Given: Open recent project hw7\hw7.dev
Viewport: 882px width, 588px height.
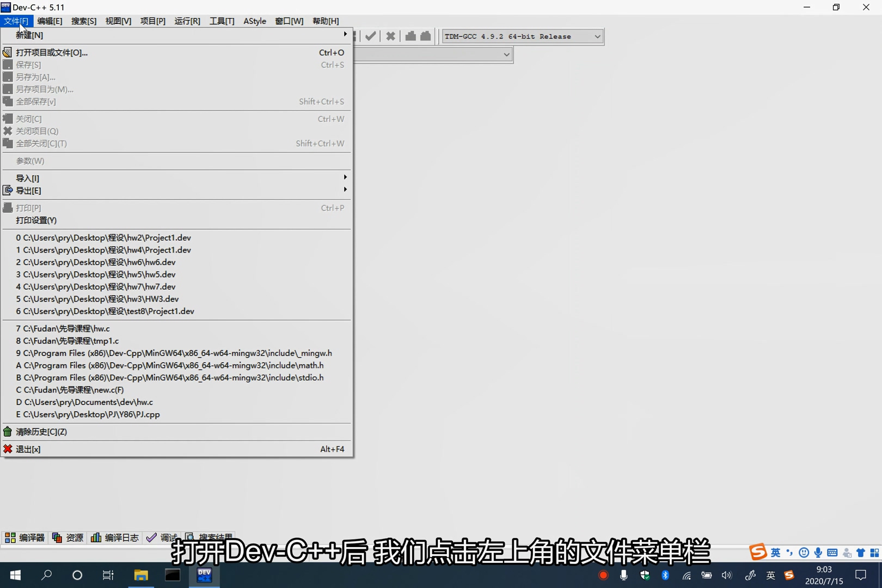Looking at the screenshot, I should [176, 287].
